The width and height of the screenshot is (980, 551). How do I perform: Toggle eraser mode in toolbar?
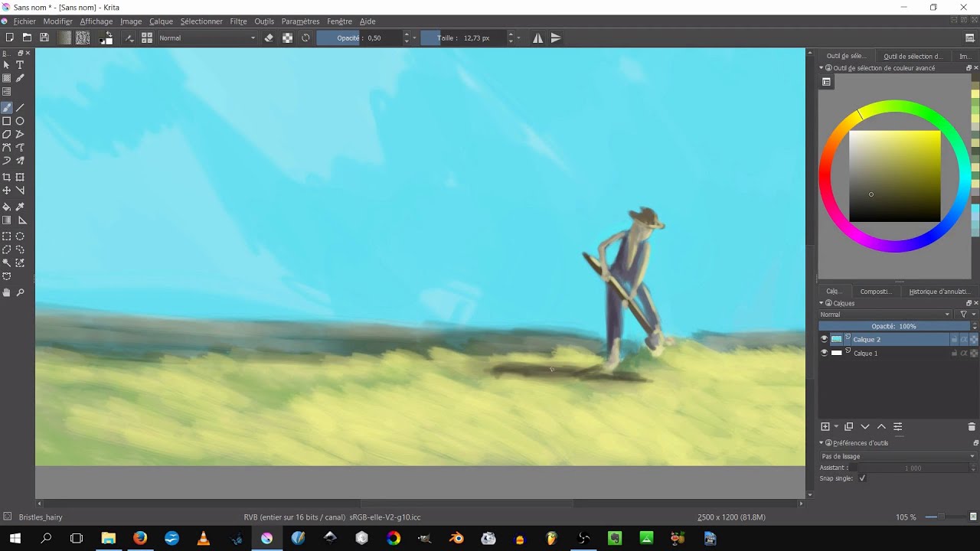pos(269,37)
